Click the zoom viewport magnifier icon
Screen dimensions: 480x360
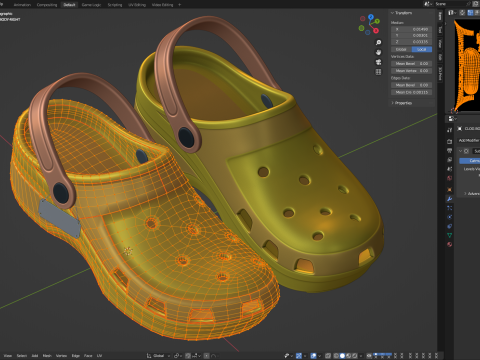[378, 43]
